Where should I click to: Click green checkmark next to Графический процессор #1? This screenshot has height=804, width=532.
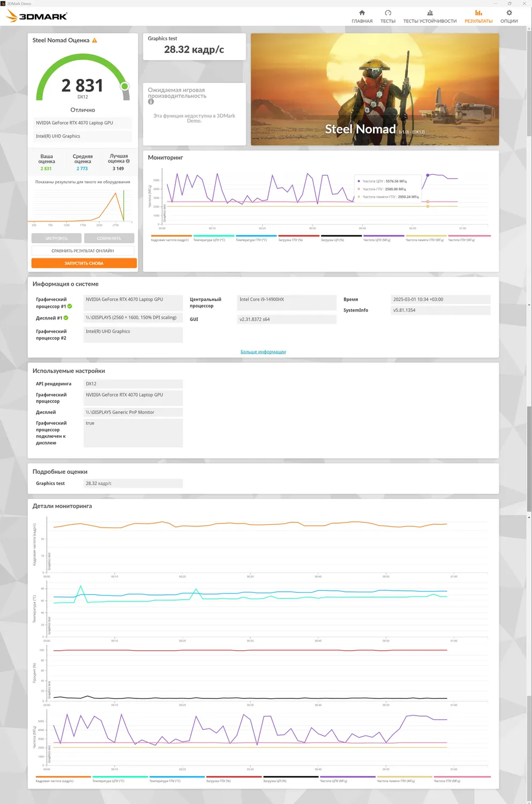coord(70,307)
